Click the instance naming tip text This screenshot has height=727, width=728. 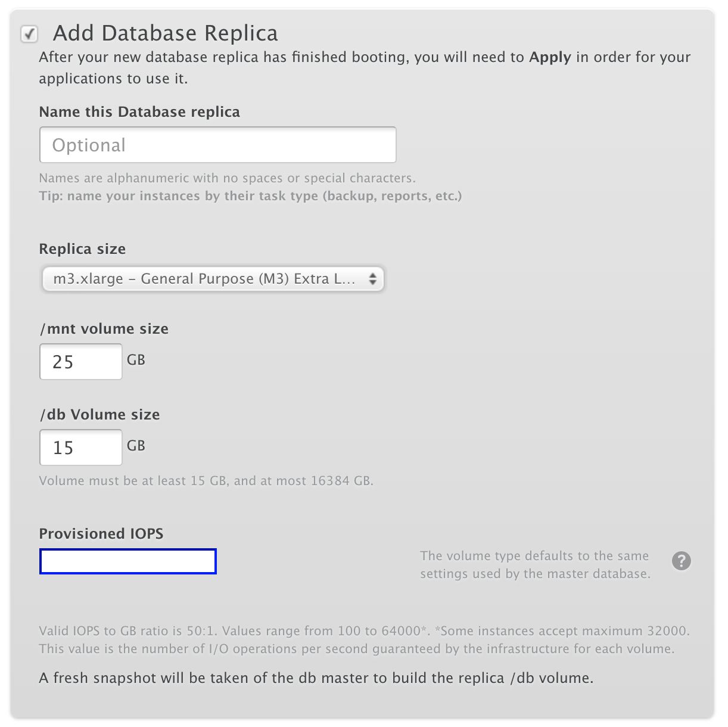tap(250, 196)
